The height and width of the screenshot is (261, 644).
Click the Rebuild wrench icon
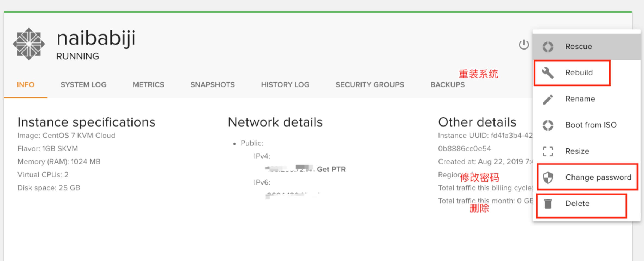pos(548,73)
